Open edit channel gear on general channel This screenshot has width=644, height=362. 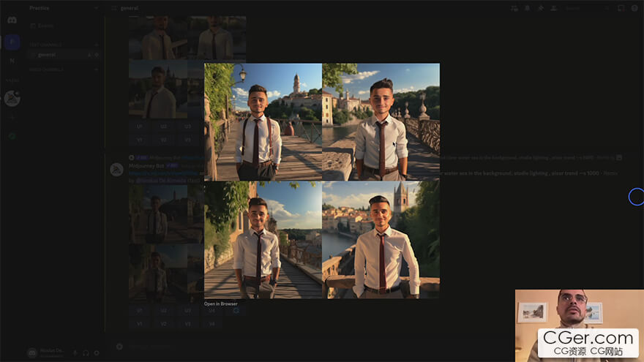[97, 55]
